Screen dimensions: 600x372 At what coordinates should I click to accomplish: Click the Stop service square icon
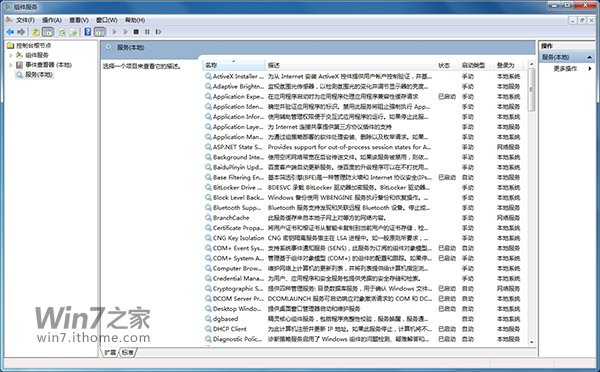[x=136, y=32]
